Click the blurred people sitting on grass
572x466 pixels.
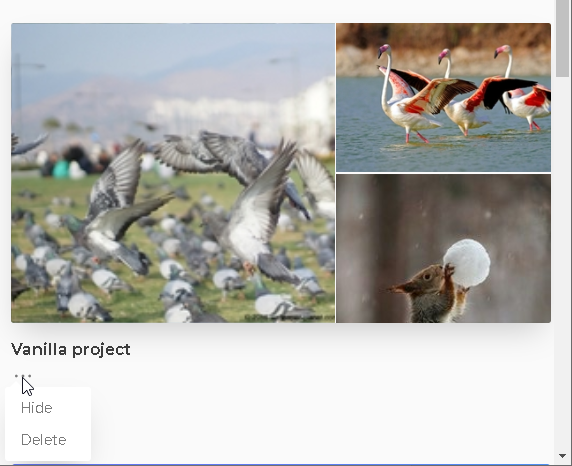click(73, 162)
